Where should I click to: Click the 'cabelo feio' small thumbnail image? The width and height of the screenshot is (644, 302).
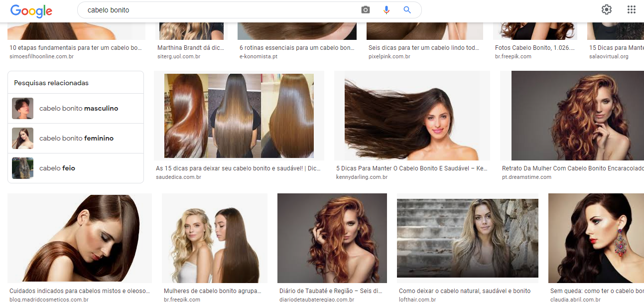22,168
